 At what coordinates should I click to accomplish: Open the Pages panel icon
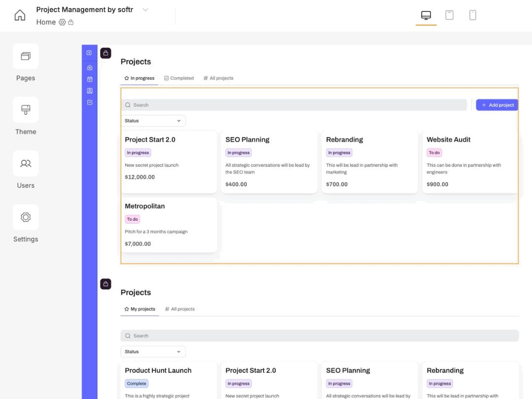point(26,56)
